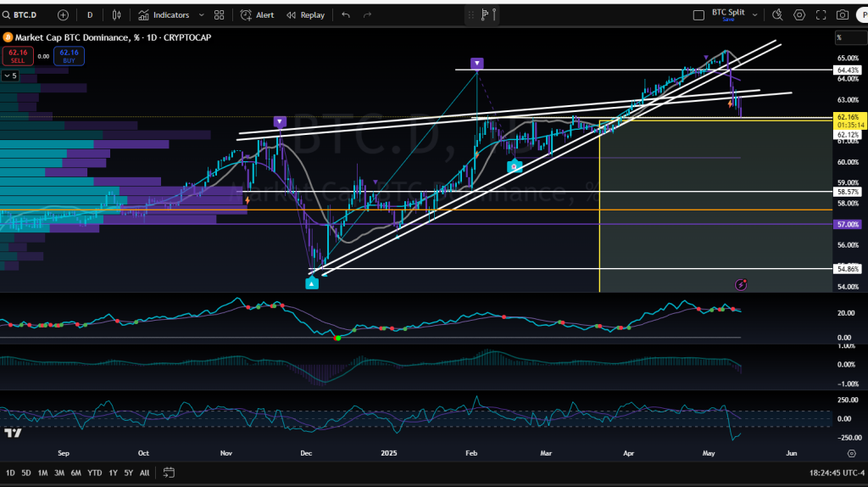The image size is (868, 487).
Task: Select the flag drawing tool in floating toolbar
Action: tap(484, 15)
